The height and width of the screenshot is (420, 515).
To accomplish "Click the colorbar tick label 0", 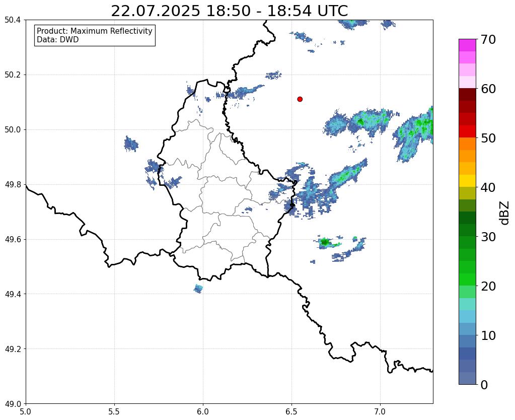I will 484,385.
